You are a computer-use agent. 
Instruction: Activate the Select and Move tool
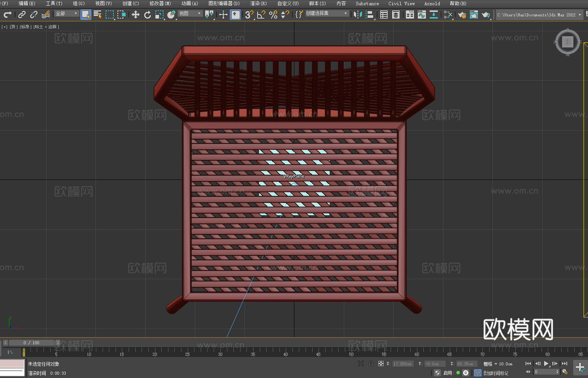[x=136, y=14]
